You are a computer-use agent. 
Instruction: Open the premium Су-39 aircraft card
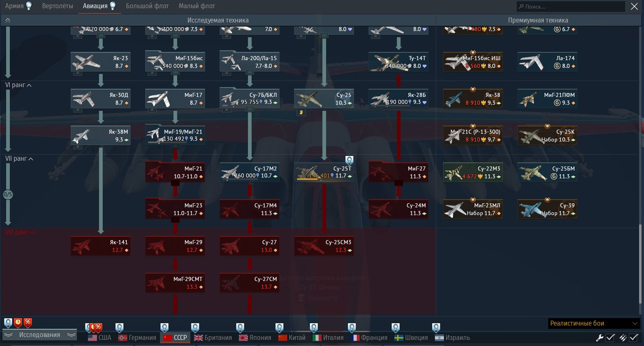pos(547,209)
